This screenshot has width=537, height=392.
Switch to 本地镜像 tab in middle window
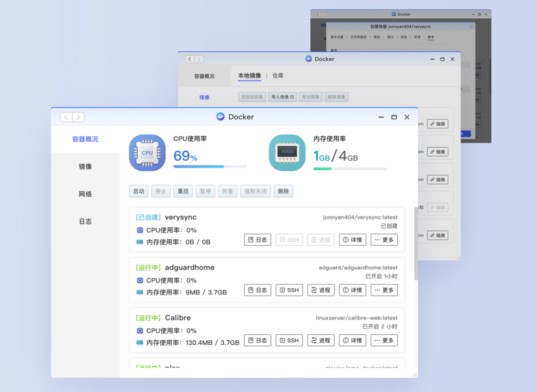[250, 76]
